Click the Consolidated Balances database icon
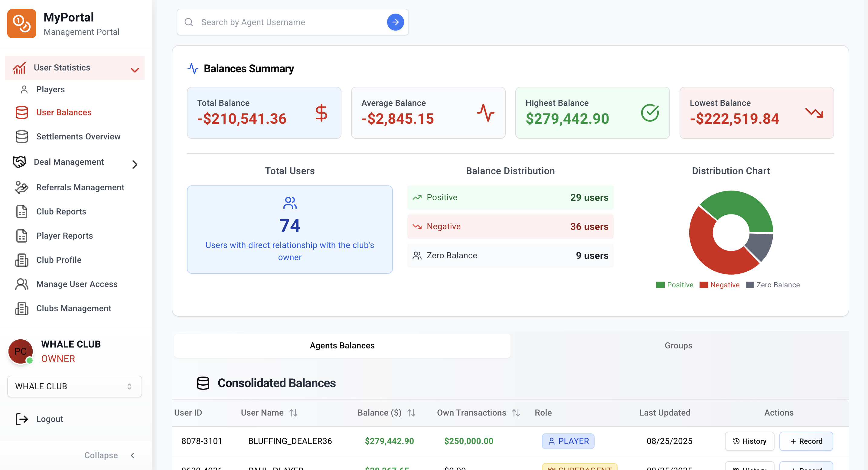 (x=203, y=383)
